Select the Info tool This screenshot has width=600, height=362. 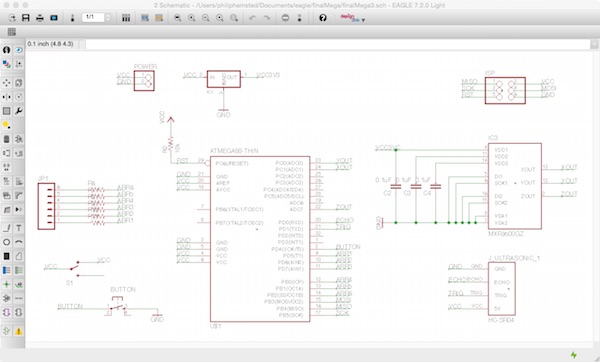coord(7,50)
